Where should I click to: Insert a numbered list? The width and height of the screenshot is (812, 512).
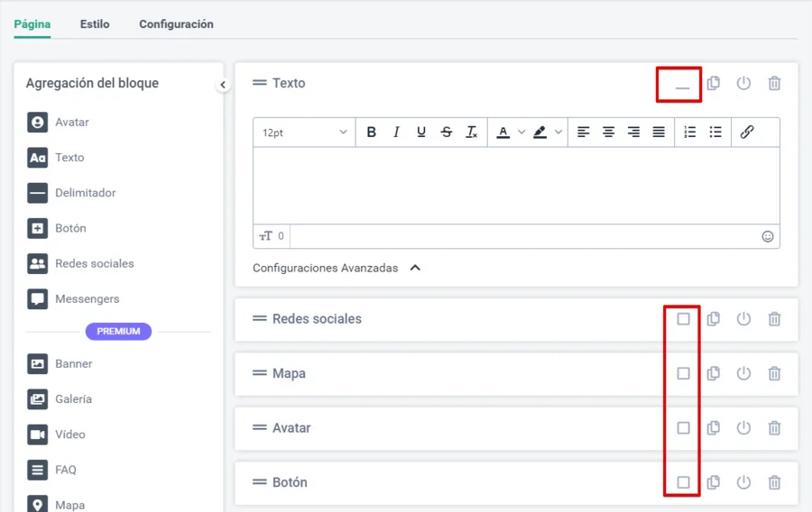(690, 133)
